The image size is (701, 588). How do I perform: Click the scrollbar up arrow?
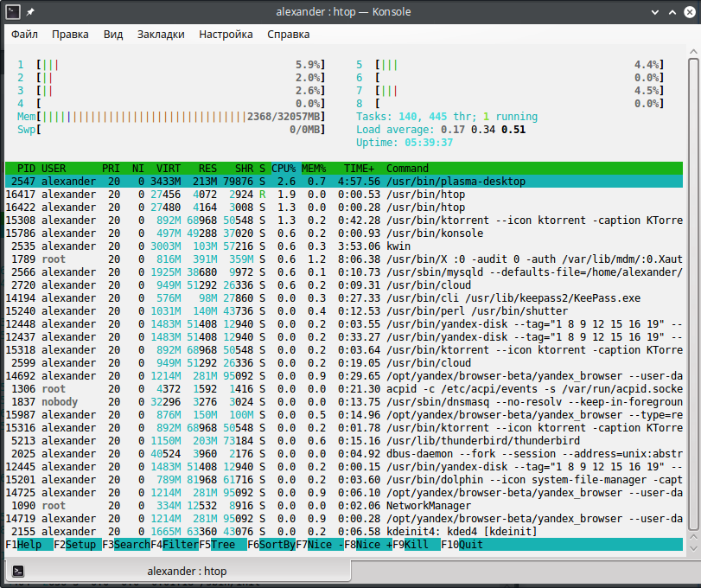(x=693, y=53)
